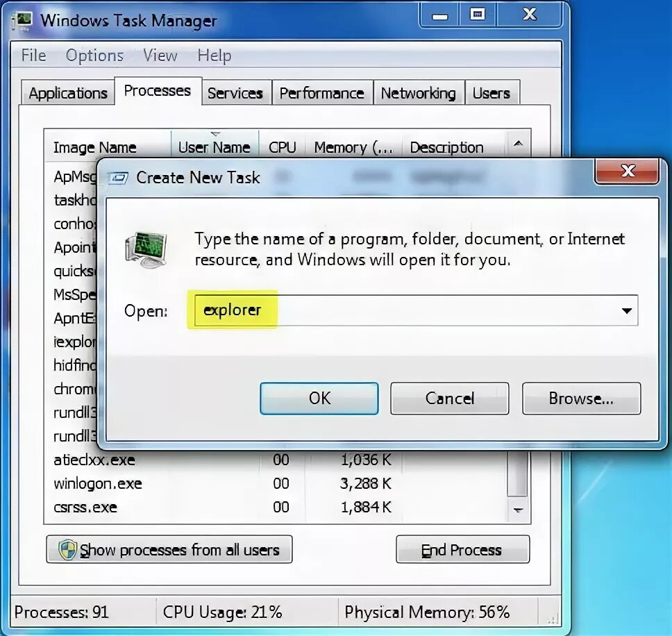Screen dimensions: 672x636
Task: Confirm the new task with OK
Action: coord(319,399)
